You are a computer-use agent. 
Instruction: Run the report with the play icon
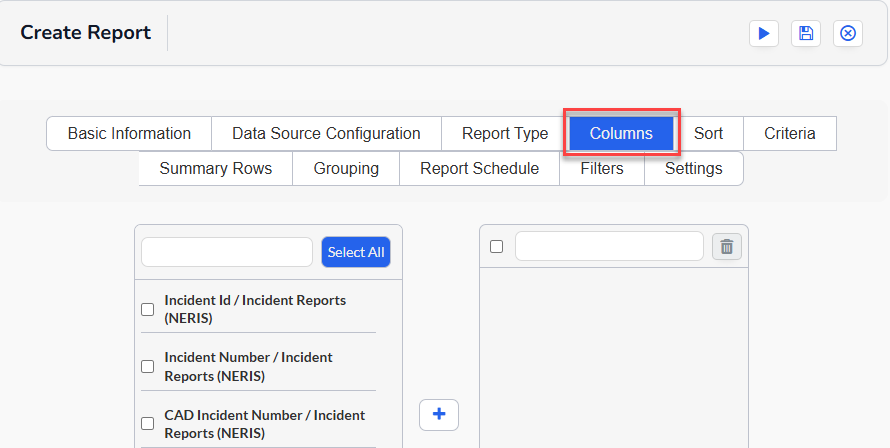click(764, 34)
